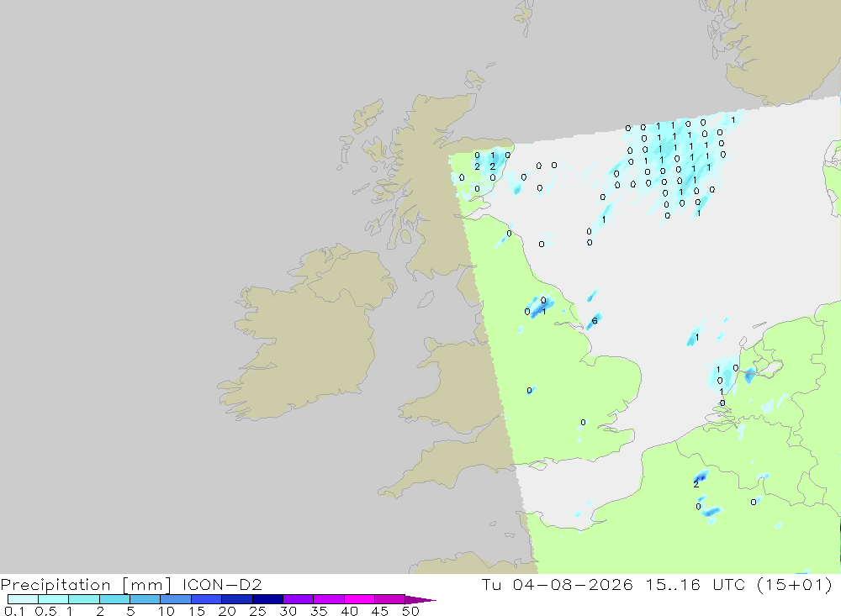
Task: Click the legend tick label '40'
Action: 349,611
